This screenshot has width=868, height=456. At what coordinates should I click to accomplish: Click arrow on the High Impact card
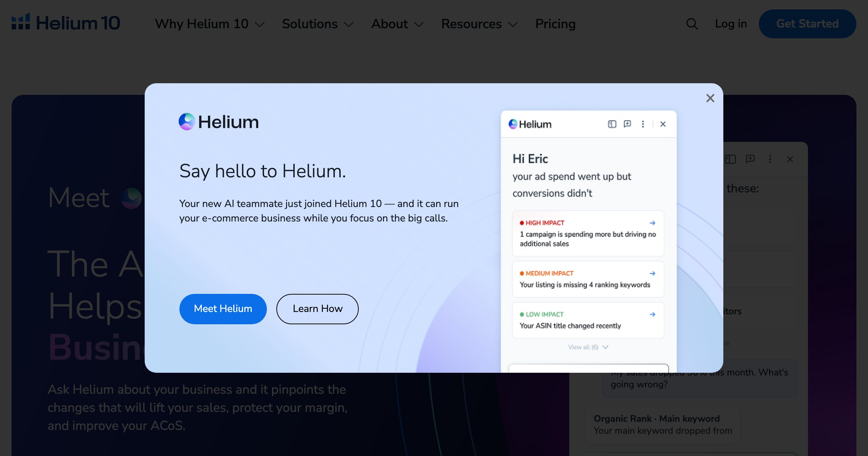pyautogui.click(x=652, y=223)
